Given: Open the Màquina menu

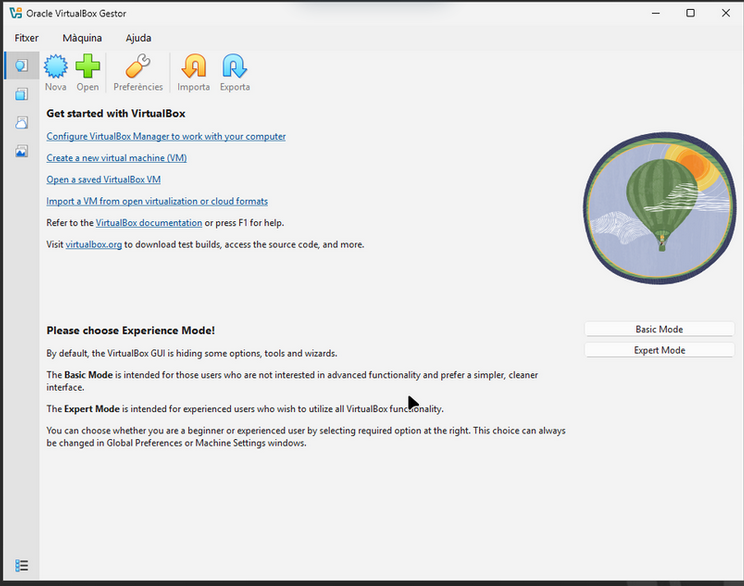Looking at the screenshot, I should 82,38.
